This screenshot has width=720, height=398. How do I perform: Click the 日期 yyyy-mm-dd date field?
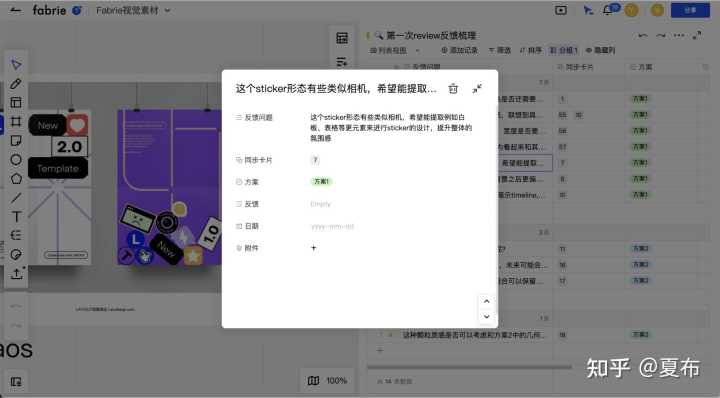(x=332, y=226)
